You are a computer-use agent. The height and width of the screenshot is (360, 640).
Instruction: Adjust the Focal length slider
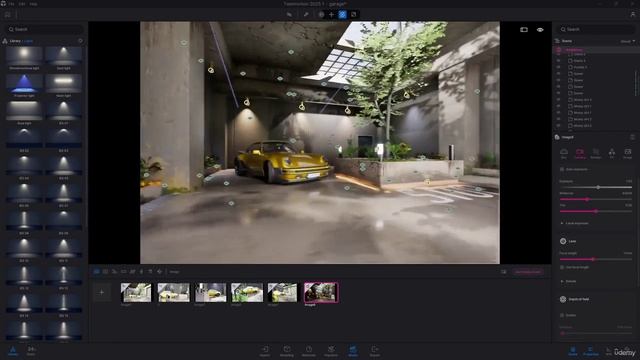596,259
